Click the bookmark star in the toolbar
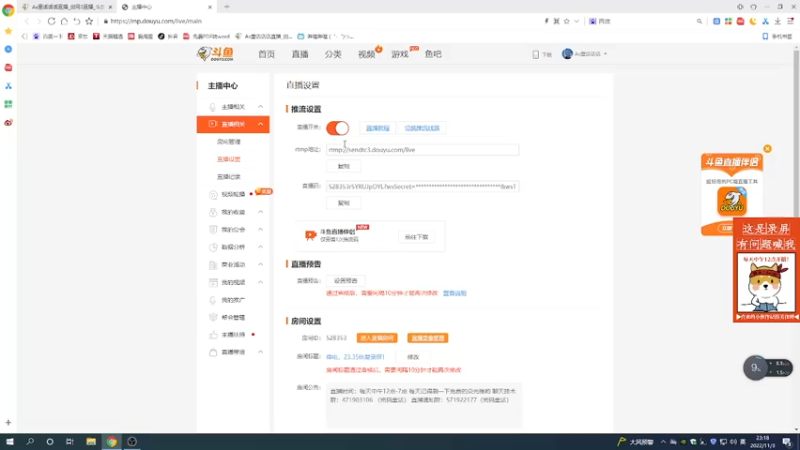The height and width of the screenshot is (450, 800). point(89,21)
